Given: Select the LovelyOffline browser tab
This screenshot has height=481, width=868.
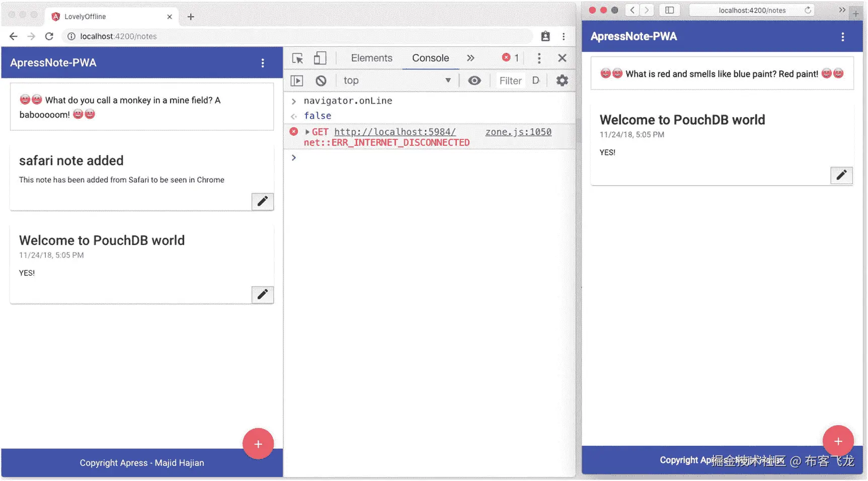Looking at the screenshot, I should point(112,17).
